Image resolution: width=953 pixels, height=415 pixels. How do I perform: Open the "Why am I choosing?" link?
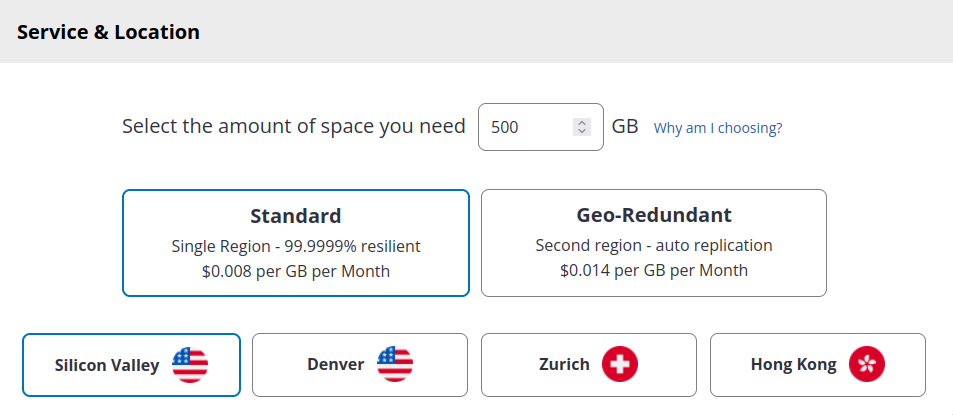717,128
